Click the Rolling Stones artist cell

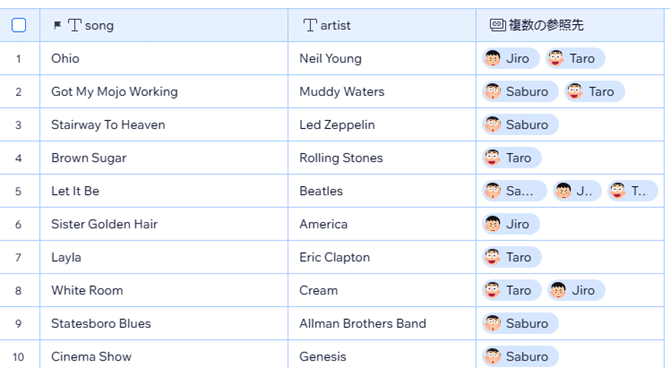(x=382, y=158)
